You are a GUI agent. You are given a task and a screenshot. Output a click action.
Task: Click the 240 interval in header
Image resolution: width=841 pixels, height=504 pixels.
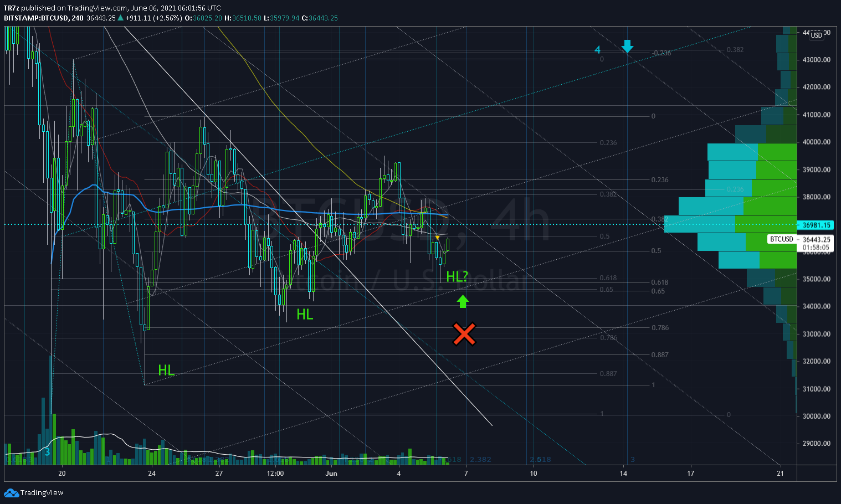click(x=78, y=18)
